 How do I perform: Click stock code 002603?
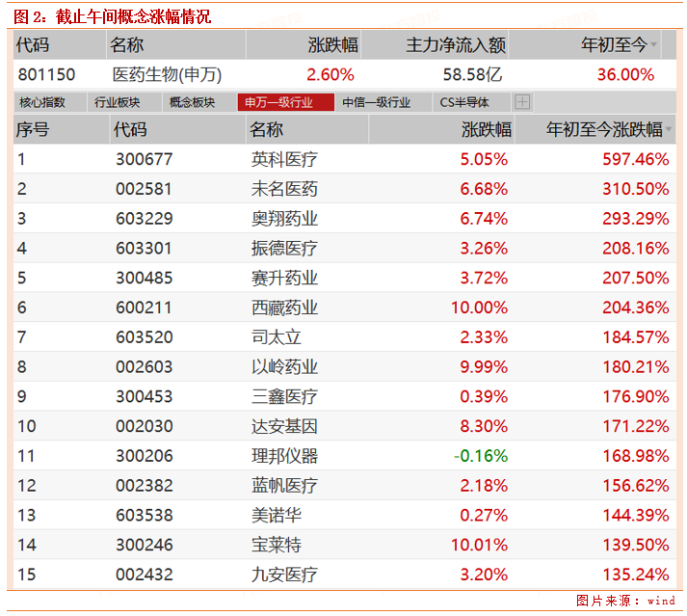[145, 367]
